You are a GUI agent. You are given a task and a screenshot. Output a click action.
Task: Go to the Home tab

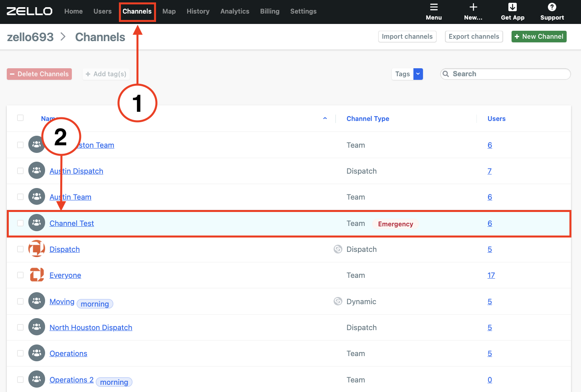tap(73, 11)
